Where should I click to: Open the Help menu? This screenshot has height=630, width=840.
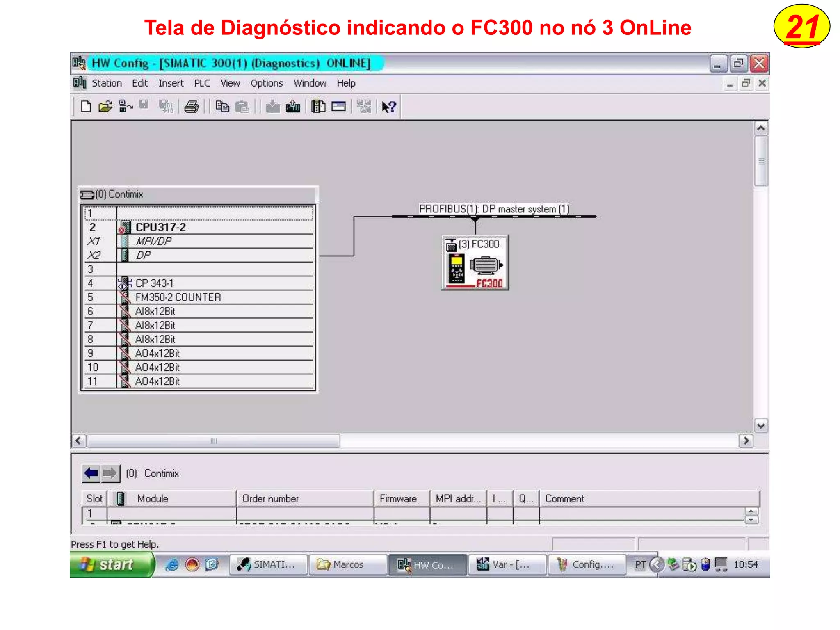pyautogui.click(x=346, y=83)
